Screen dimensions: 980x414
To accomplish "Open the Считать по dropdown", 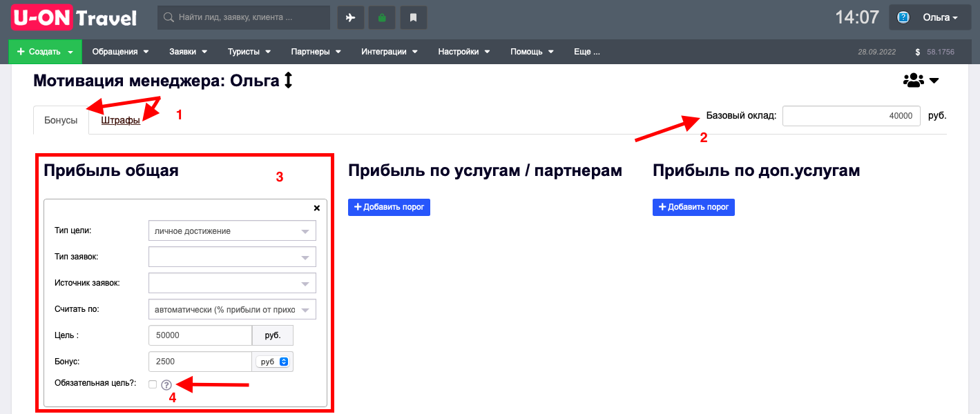I will pyautogui.click(x=232, y=309).
